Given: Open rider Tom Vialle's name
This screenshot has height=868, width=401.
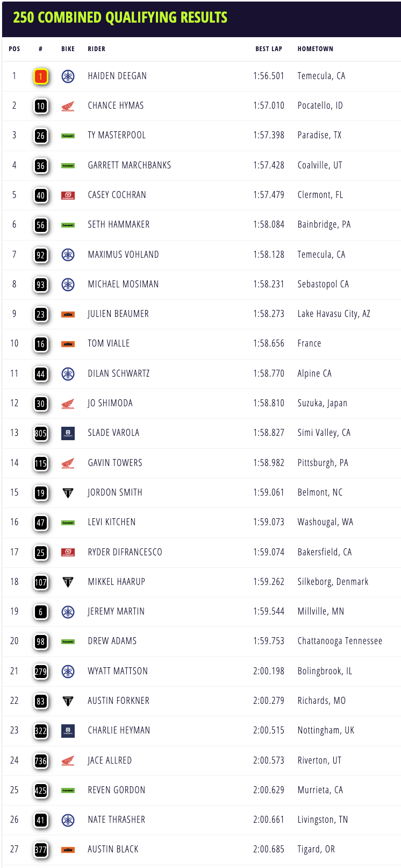Looking at the screenshot, I should 109,343.
